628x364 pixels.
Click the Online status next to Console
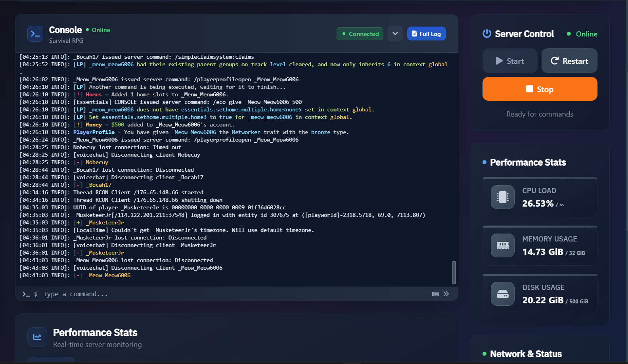98,30
